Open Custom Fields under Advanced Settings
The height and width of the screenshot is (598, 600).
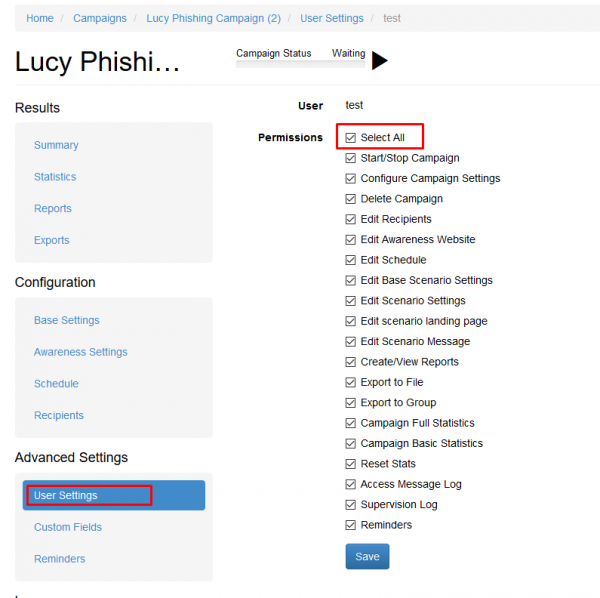(x=68, y=527)
